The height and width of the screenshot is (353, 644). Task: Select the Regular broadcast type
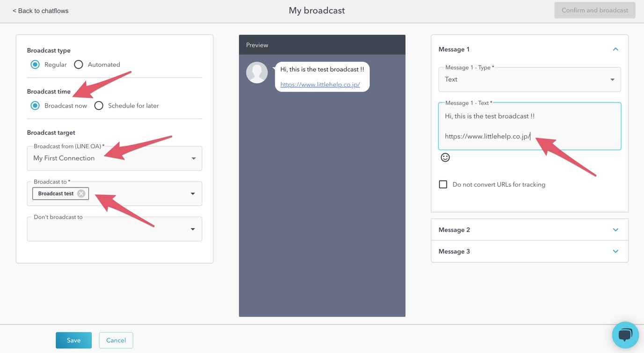pos(35,65)
